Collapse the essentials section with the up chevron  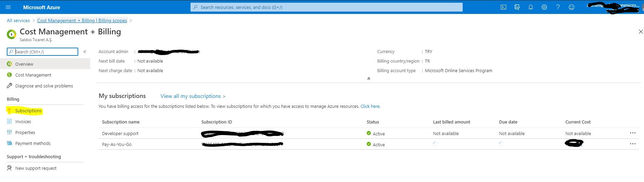tap(369, 79)
